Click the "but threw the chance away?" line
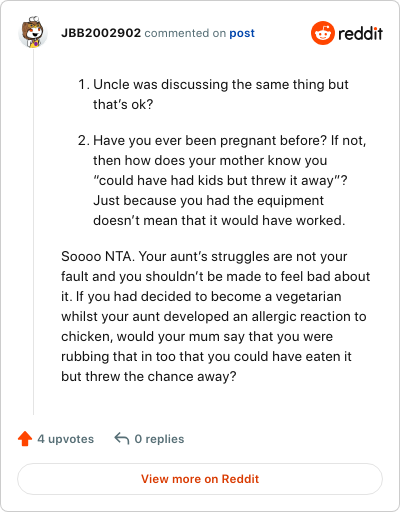400x512 pixels. tap(149, 376)
